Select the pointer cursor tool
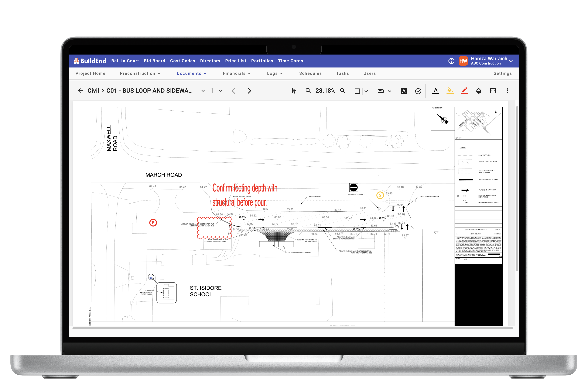588x382 pixels. pyautogui.click(x=294, y=91)
